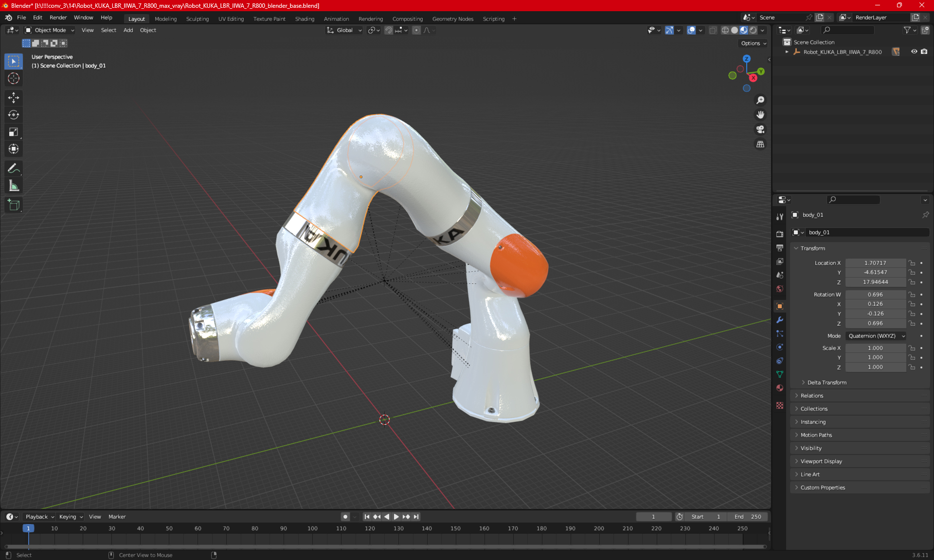Open the Render menu
Viewport: 934px width, 560px height.
tap(58, 17)
